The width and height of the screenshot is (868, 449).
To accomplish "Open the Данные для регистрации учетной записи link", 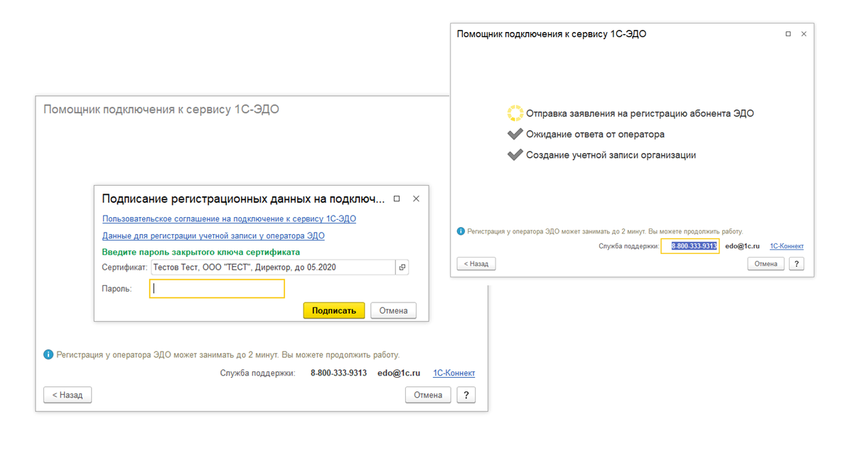I will (x=213, y=236).
